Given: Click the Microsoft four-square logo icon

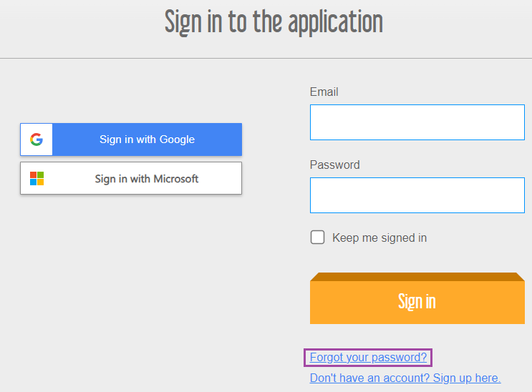Looking at the screenshot, I should [x=37, y=178].
